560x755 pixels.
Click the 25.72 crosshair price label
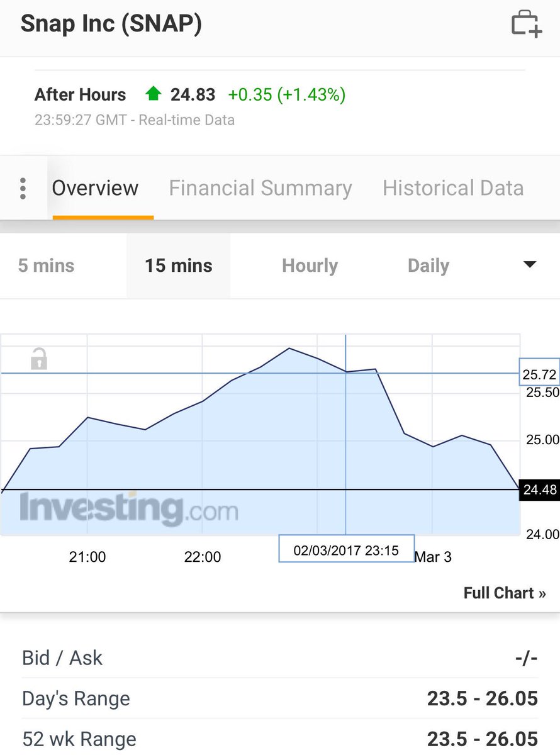(x=539, y=374)
